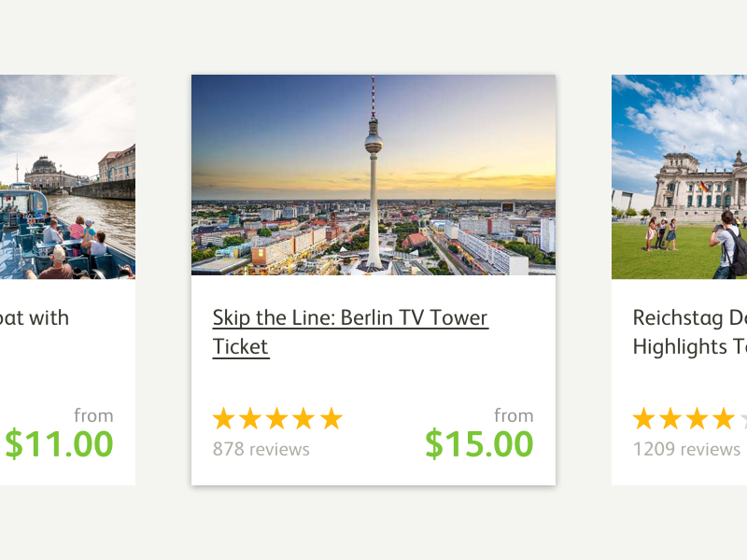Click the first star on Reichstag card rating
The width and height of the screenshot is (747, 560).
[641, 418]
